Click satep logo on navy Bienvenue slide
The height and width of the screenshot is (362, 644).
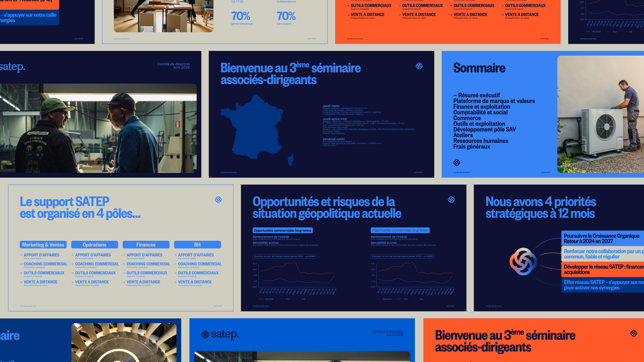point(419,66)
